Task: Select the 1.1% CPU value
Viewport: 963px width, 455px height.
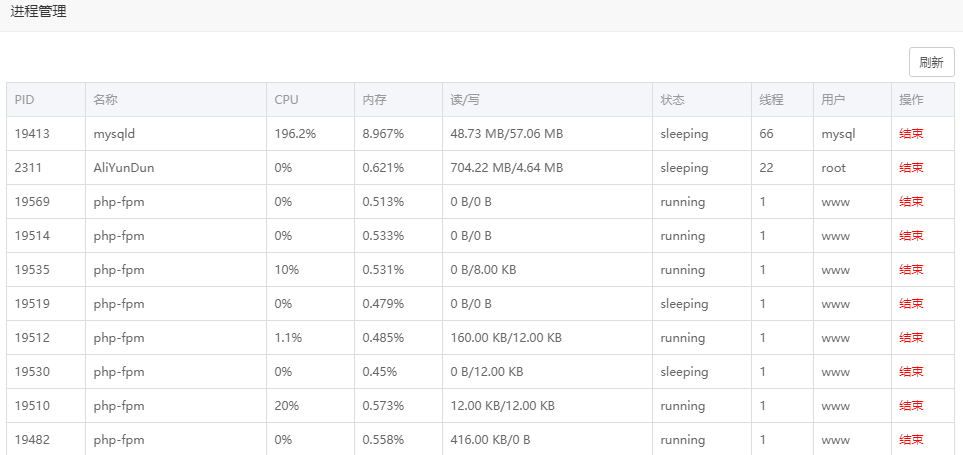Action: click(288, 338)
